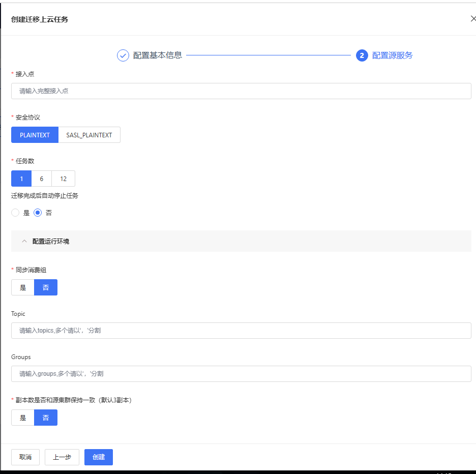Click the 取消 button
This screenshot has height=474, width=476.
(25, 457)
